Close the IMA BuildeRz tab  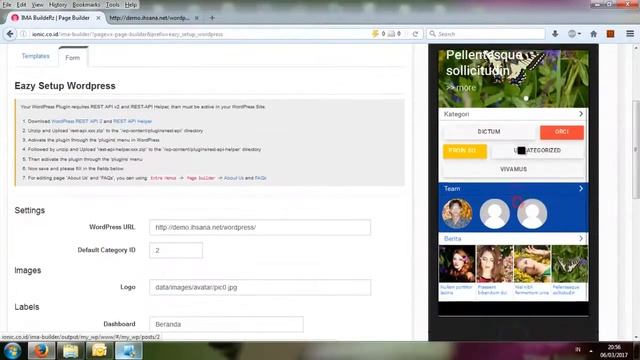[98, 18]
